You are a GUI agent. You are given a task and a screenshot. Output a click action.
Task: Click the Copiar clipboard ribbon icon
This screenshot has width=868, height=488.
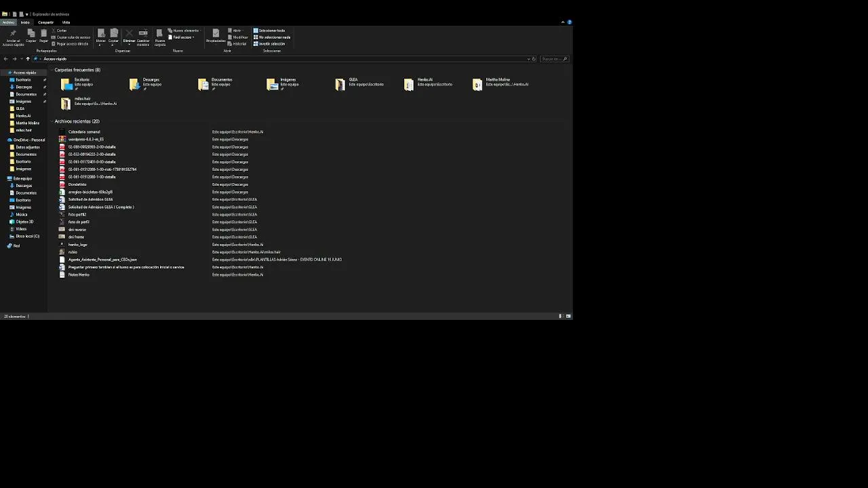pos(31,33)
